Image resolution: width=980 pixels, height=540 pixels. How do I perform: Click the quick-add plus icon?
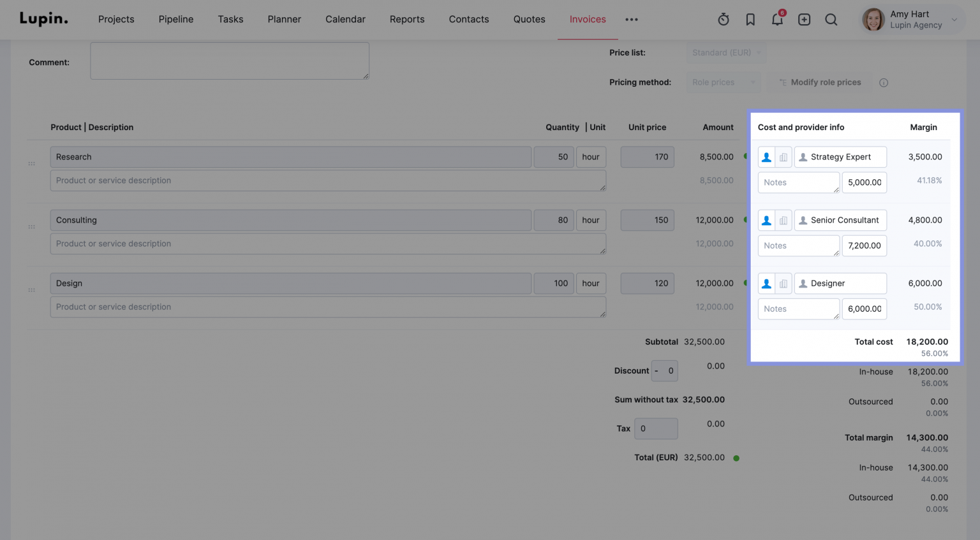pyautogui.click(x=804, y=19)
